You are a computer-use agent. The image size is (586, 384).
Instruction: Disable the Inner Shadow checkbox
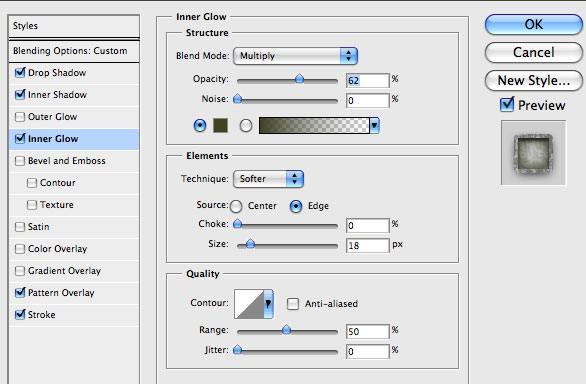20,94
